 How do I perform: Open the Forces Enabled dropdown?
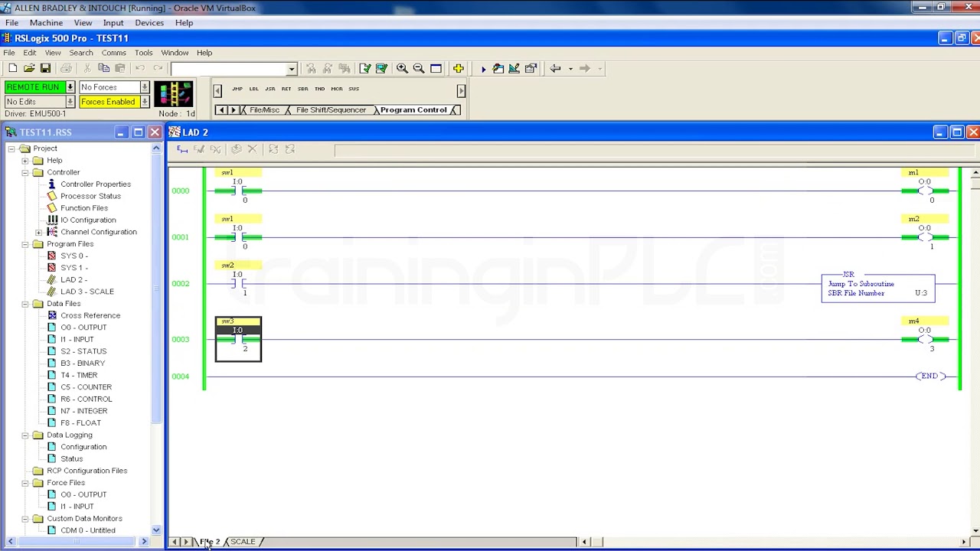pyautogui.click(x=144, y=102)
